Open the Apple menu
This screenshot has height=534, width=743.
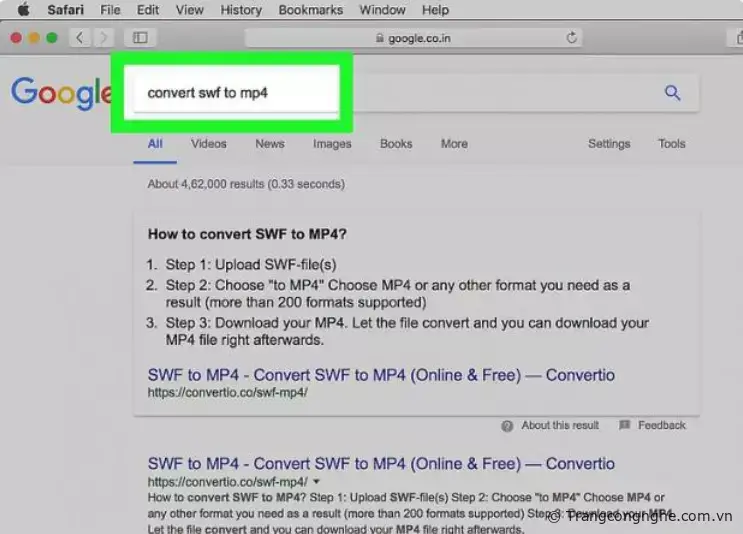click(22, 10)
